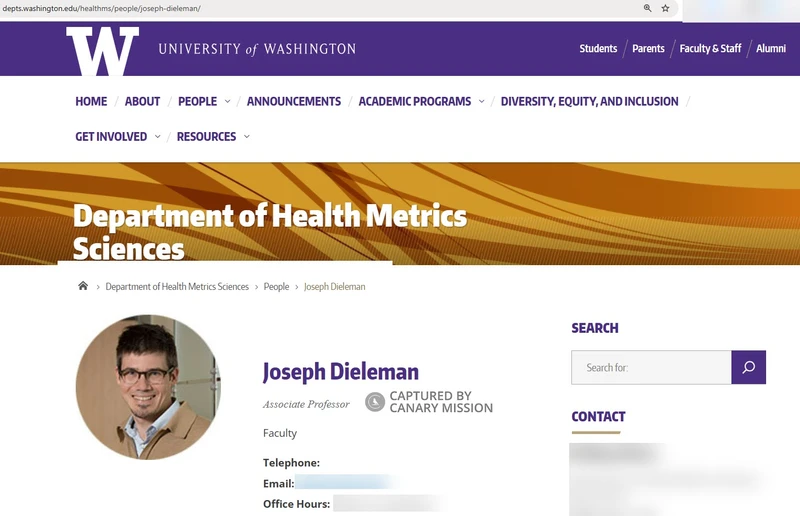Click the purple search magnifier button

[748, 367]
